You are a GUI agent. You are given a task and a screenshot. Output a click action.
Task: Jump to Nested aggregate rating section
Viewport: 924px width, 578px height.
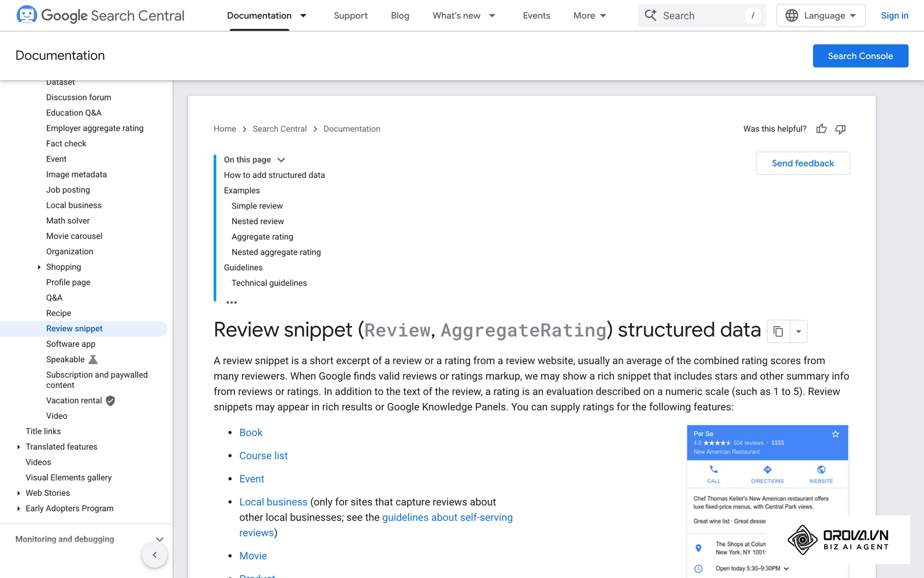276,252
